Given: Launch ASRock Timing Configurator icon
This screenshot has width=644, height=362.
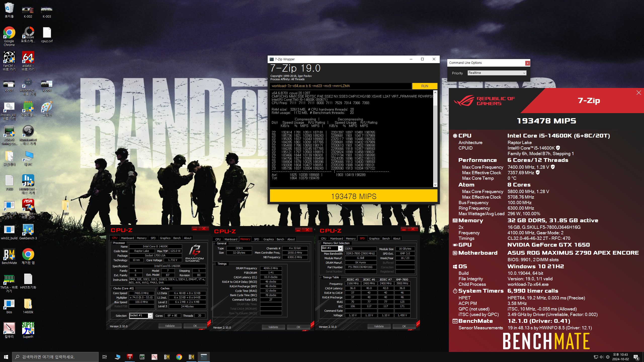Looking at the screenshot, I should click(x=9, y=135).
